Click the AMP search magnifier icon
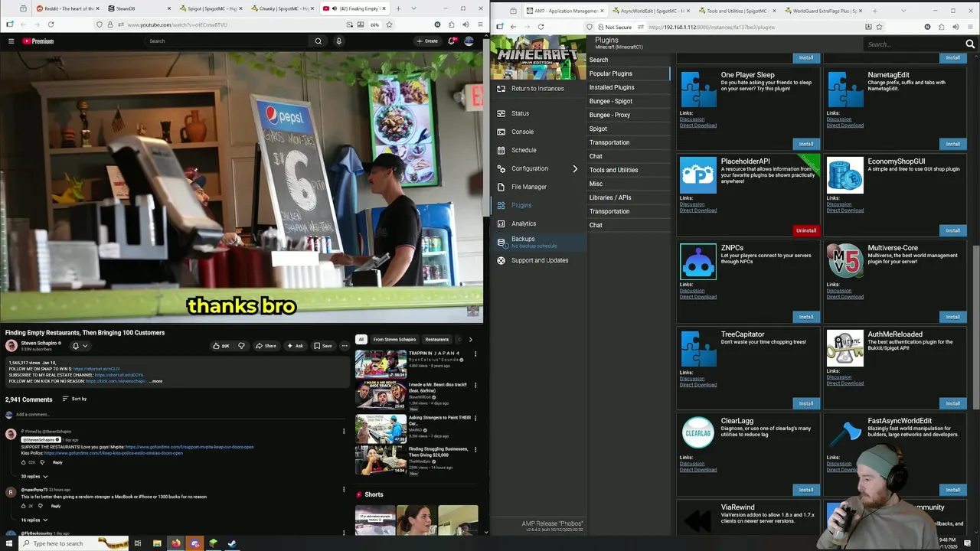 (970, 44)
